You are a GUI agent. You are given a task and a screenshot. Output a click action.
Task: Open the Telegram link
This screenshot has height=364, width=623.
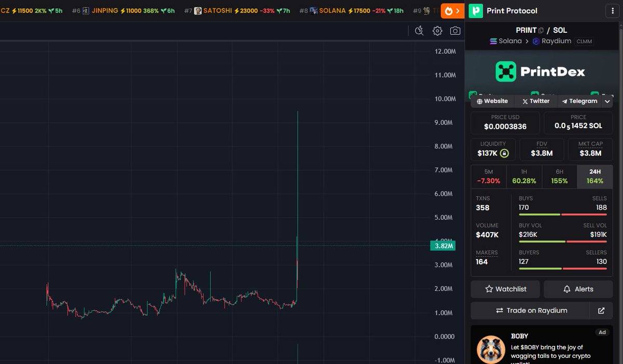click(x=579, y=101)
